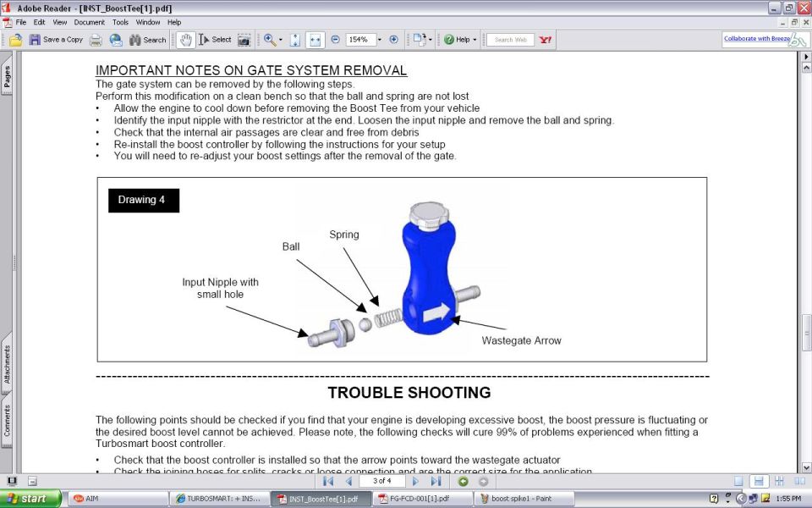This screenshot has height=508, width=812.
Task: Switch to the TURBOSMART browser window in the taskbar
Action: [x=218, y=499]
